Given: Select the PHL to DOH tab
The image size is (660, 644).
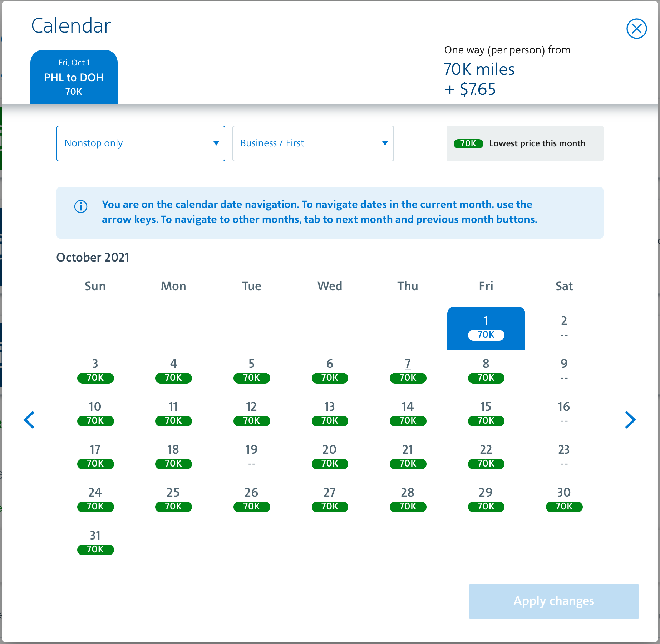Looking at the screenshot, I should (x=74, y=77).
